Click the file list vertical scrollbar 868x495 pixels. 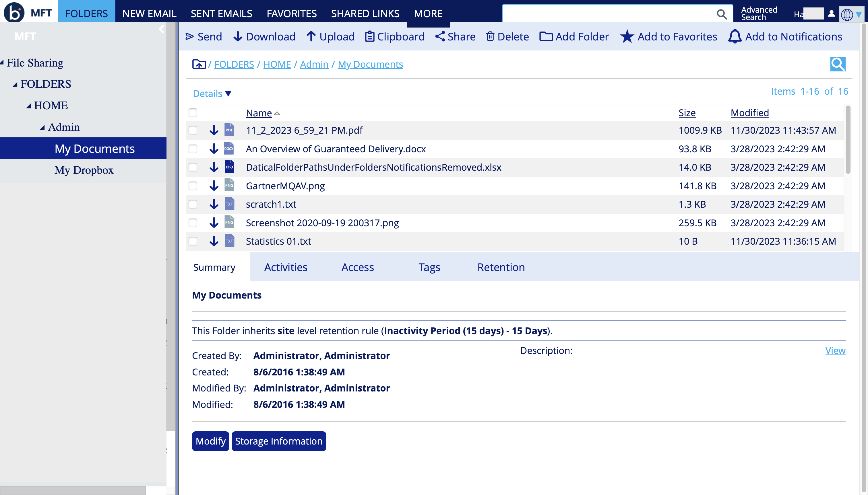[848, 139]
